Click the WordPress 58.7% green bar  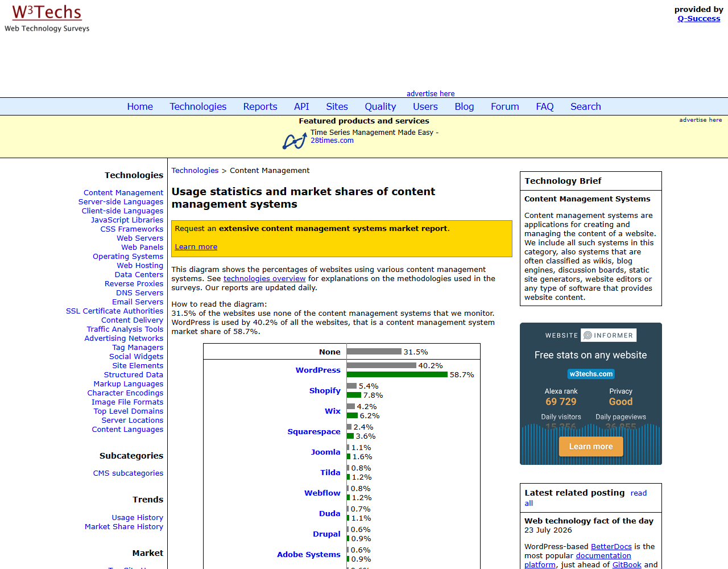pyautogui.click(x=397, y=374)
